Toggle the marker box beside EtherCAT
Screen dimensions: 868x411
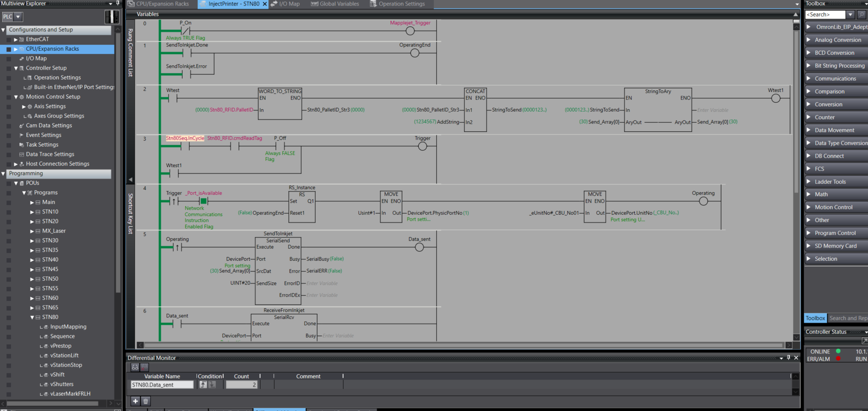point(9,40)
